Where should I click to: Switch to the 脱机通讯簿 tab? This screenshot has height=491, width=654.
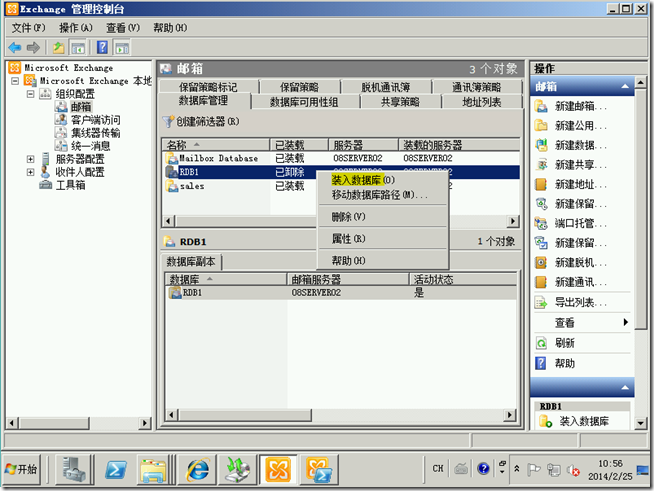385,87
